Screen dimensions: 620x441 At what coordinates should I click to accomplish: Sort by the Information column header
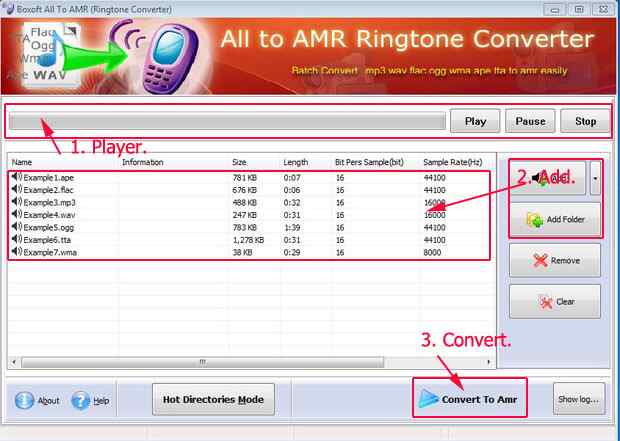click(142, 162)
